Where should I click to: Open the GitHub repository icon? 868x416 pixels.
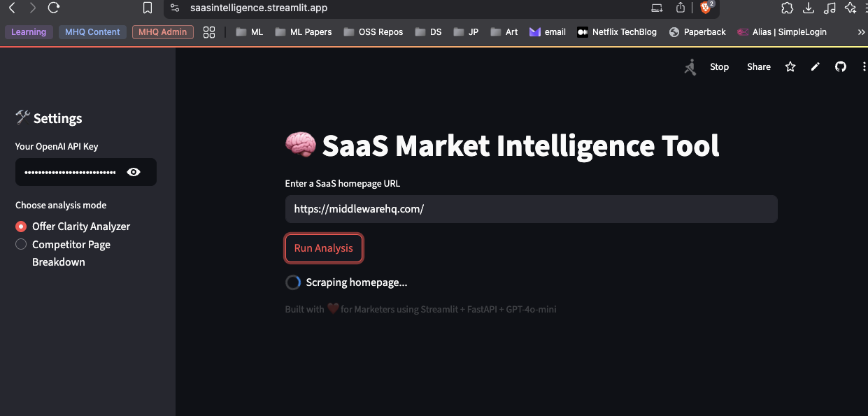[x=841, y=67]
